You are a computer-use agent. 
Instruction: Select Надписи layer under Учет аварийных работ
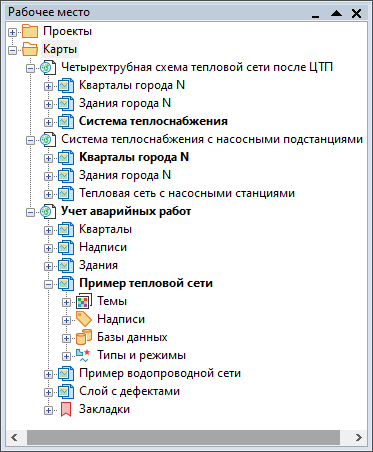103,247
